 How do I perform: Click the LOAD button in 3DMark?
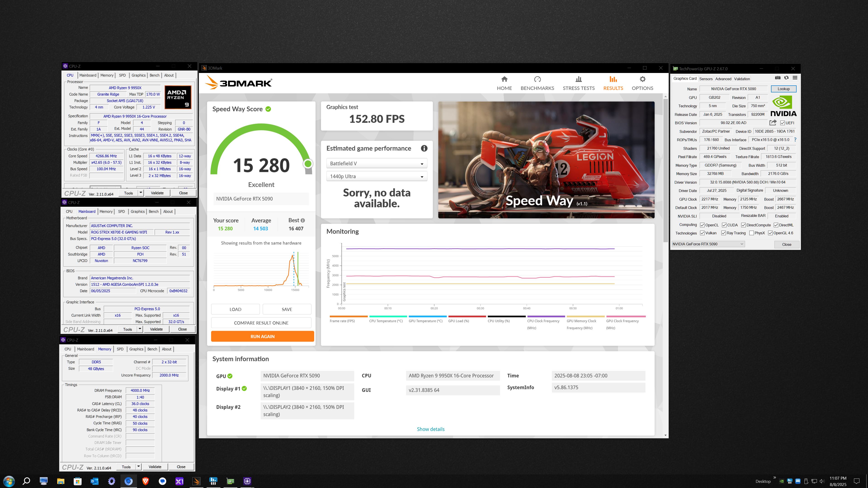[x=235, y=309]
